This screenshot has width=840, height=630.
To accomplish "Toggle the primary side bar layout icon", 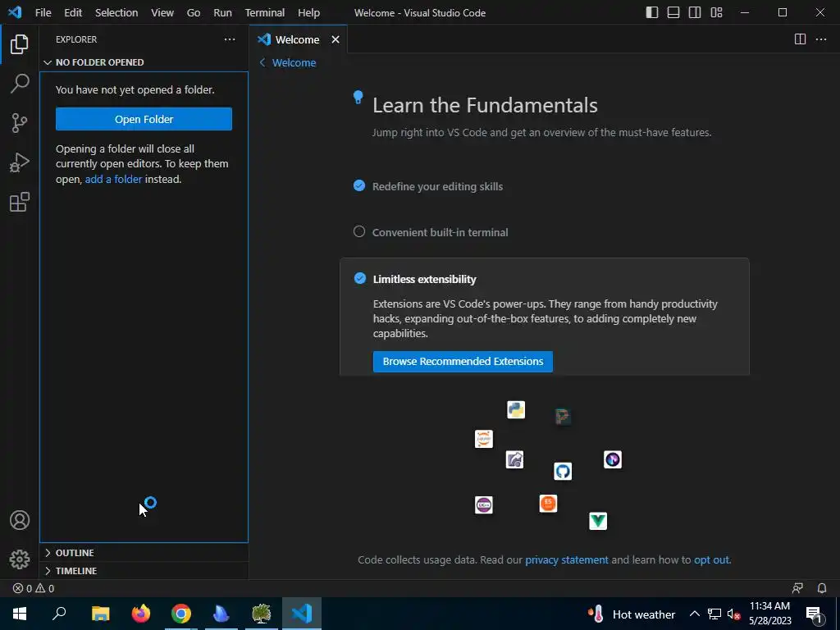I will coord(652,12).
